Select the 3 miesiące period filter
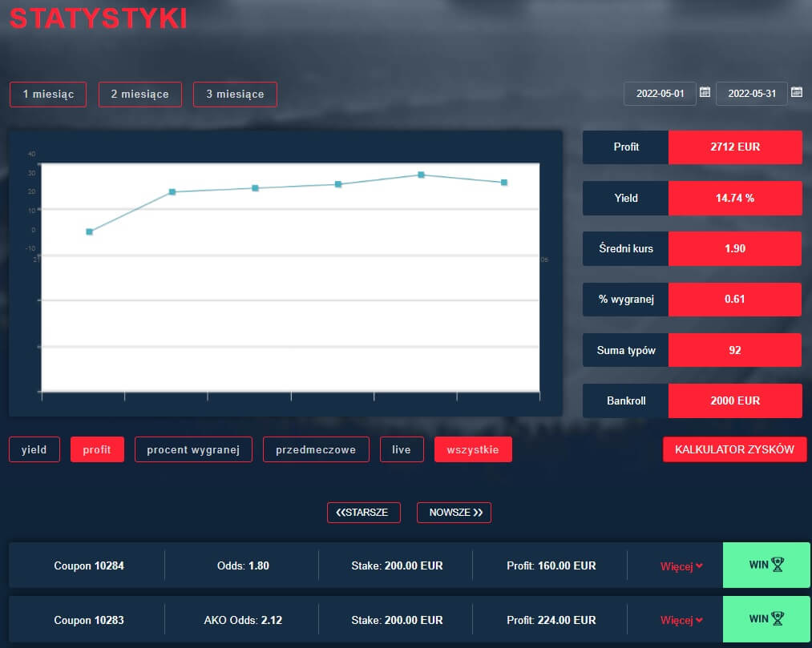The image size is (812, 648). pyautogui.click(x=235, y=95)
